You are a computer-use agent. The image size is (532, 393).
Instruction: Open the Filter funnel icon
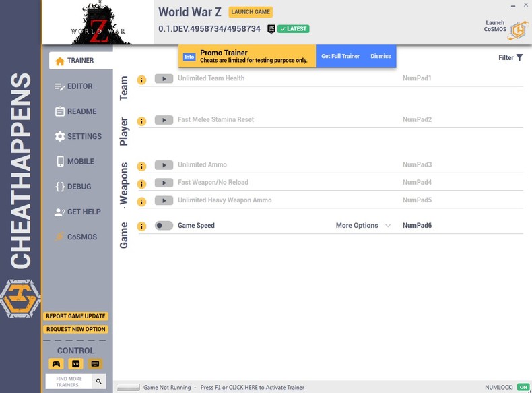(x=519, y=58)
